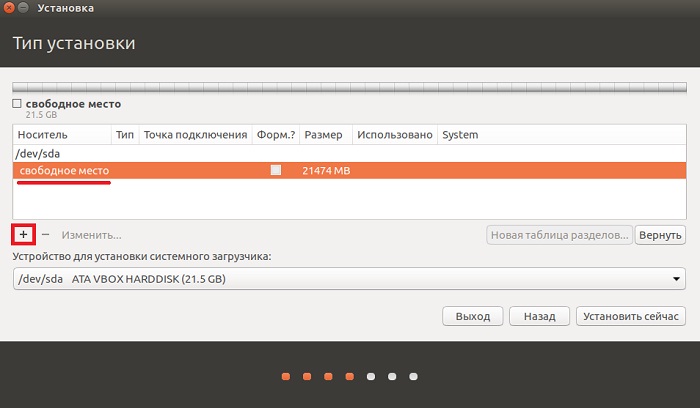Image resolution: width=700 pixels, height=408 pixels.
Task: Click the Использовано column header
Action: coord(394,134)
